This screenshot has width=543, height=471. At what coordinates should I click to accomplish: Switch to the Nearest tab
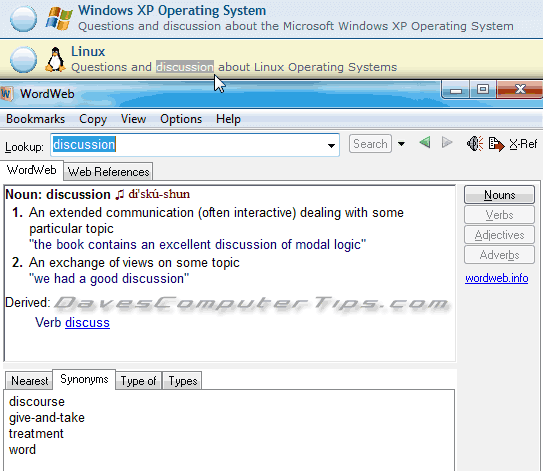click(x=29, y=381)
